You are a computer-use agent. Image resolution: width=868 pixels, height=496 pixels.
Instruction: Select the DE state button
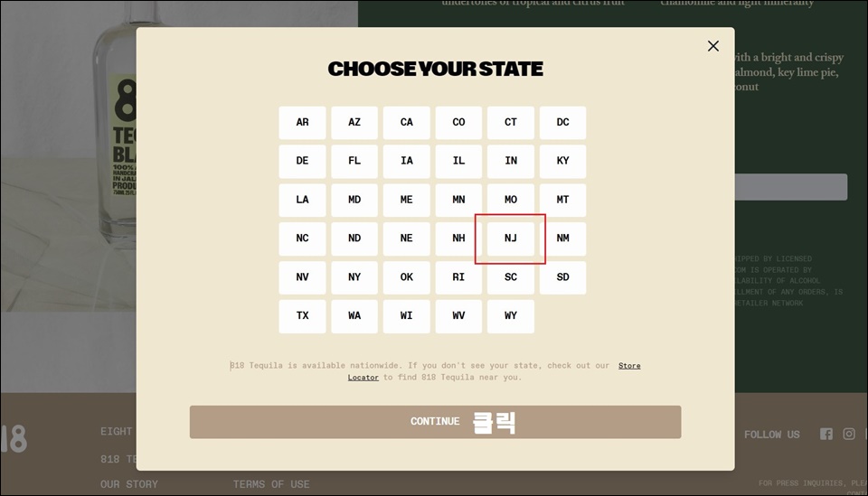[302, 162]
